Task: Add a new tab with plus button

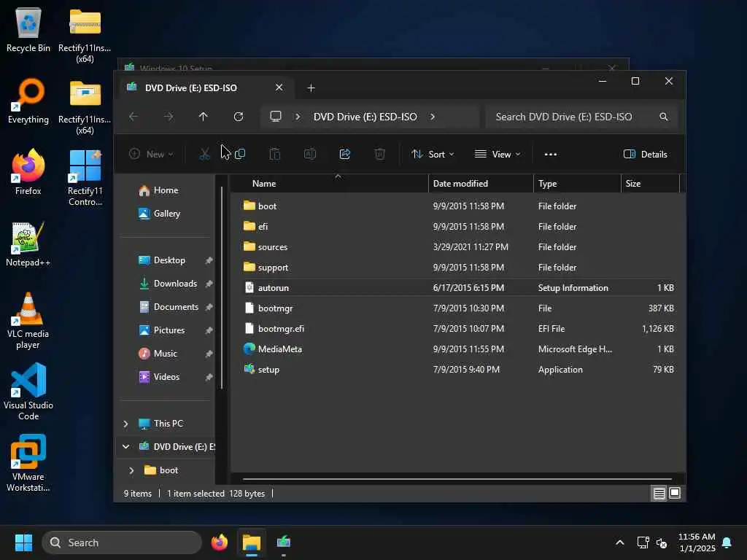Action: (x=311, y=88)
